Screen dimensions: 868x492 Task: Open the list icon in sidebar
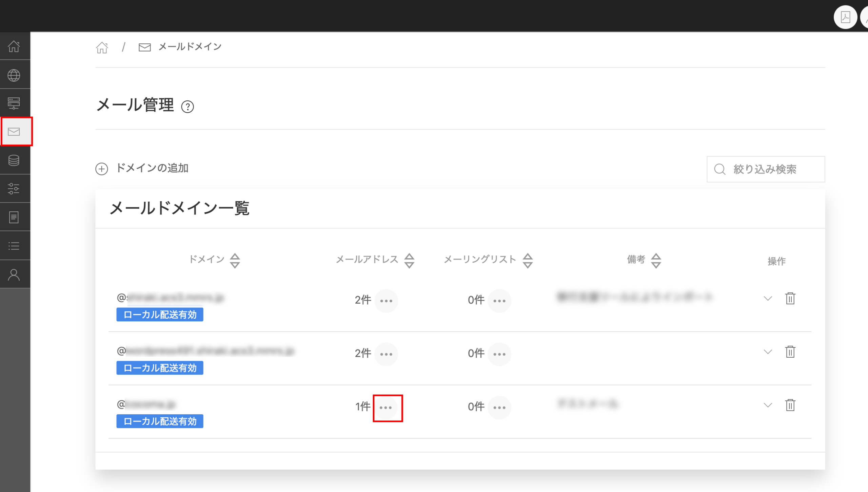point(14,246)
